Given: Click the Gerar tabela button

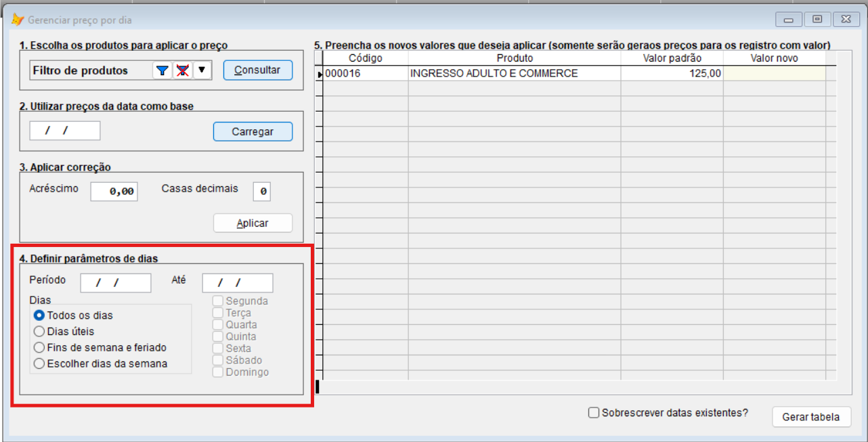Looking at the screenshot, I should (810, 417).
